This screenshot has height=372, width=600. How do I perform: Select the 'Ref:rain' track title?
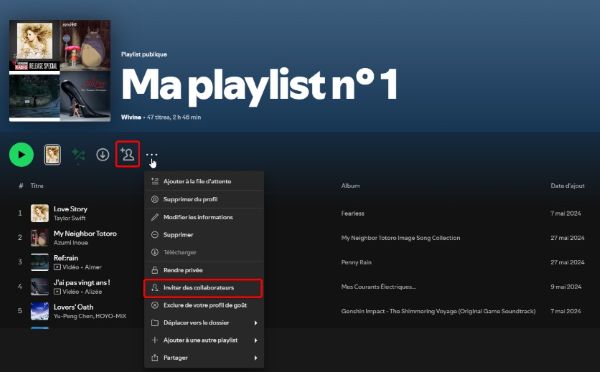click(66, 258)
